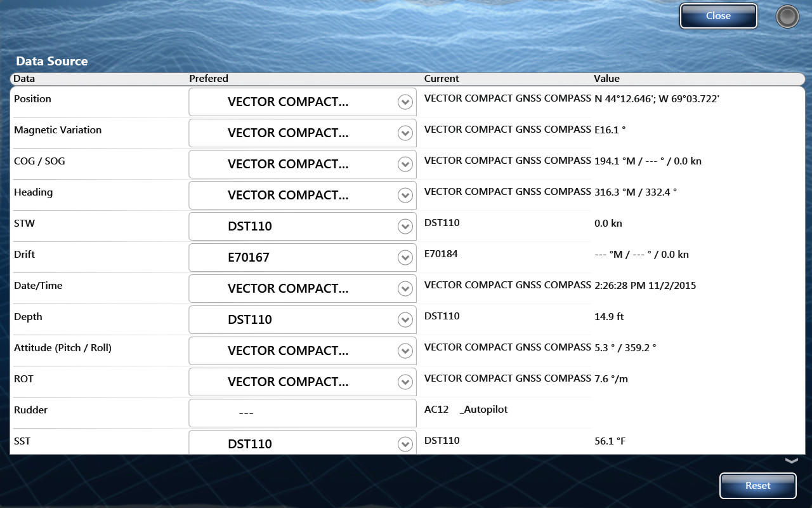Click the Drift row label

click(24, 254)
